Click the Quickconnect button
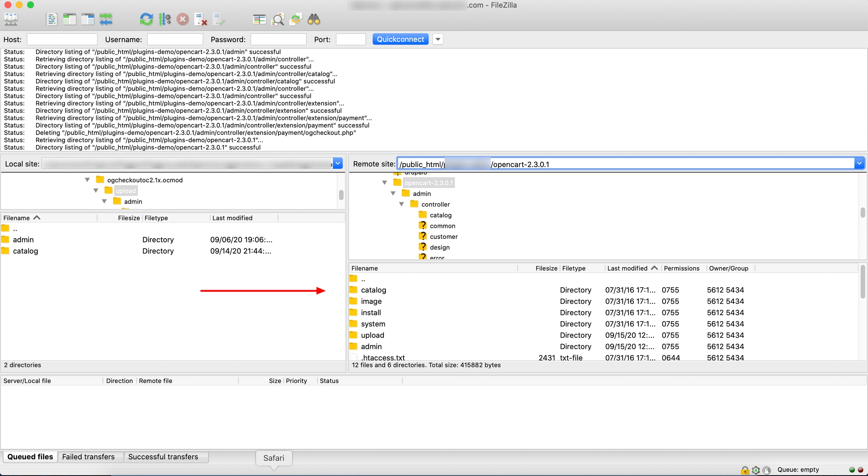 click(400, 39)
